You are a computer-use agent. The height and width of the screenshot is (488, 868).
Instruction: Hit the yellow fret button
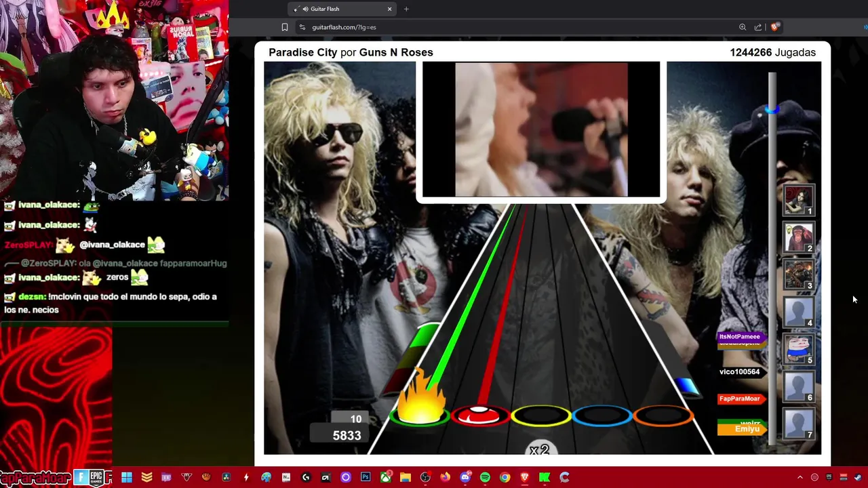click(541, 415)
